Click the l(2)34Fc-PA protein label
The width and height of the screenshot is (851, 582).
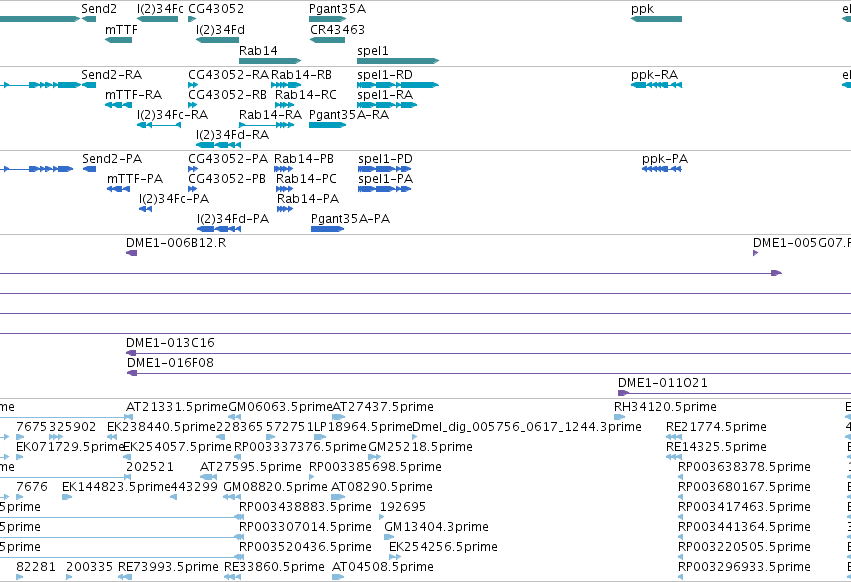[174, 199]
